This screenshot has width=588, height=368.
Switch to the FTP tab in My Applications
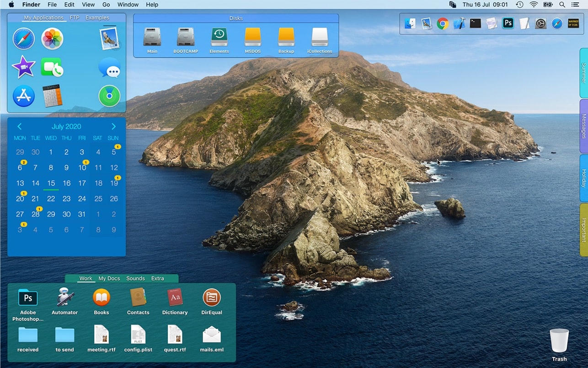74,18
